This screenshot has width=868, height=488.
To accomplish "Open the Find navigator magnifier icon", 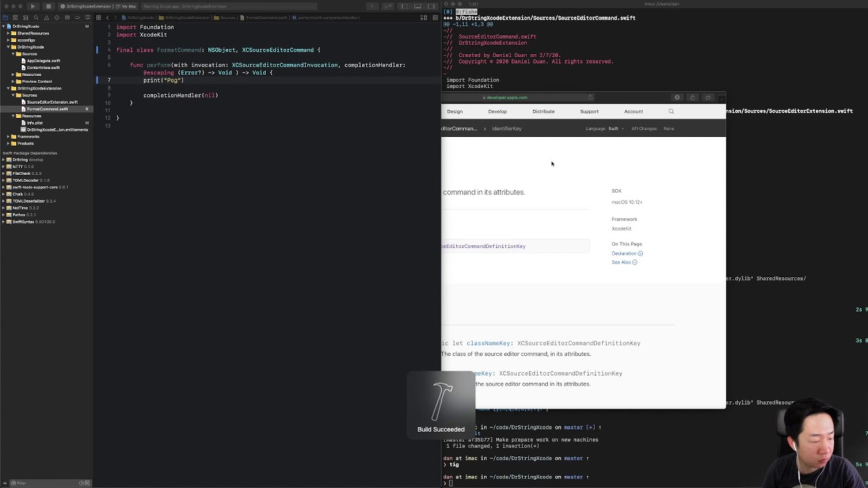I will (x=36, y=18).
